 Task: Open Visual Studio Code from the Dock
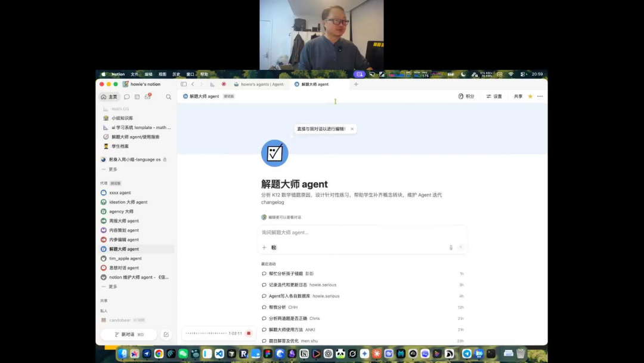(x=219, y=353)
